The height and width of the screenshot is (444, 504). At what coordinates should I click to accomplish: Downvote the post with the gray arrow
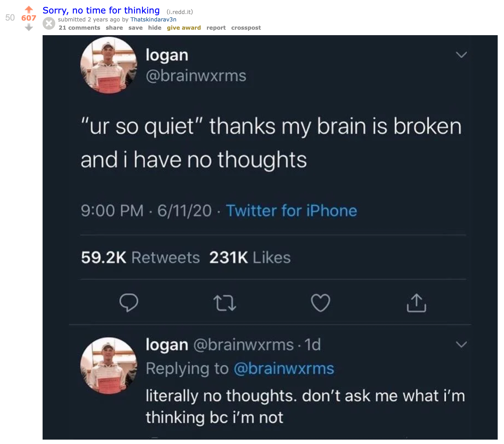(x=29, y=27)
